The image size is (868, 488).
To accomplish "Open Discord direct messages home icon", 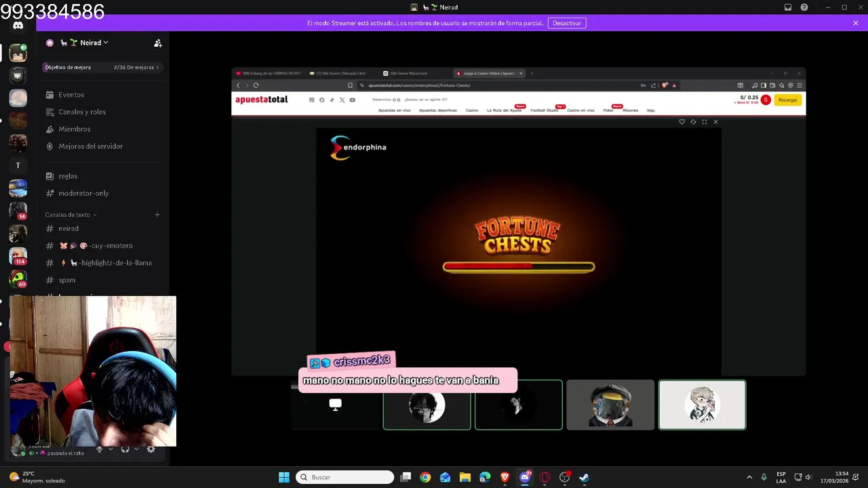I will point(18,26).
